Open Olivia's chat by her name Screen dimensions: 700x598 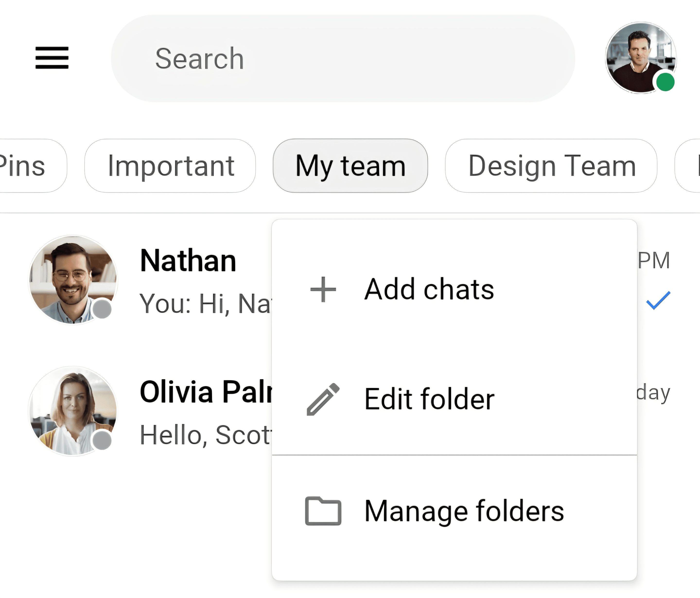(x=206, y=392)
